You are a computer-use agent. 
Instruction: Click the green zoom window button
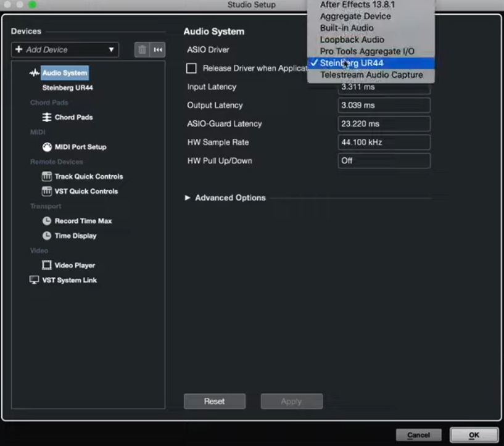click(33, 4)
